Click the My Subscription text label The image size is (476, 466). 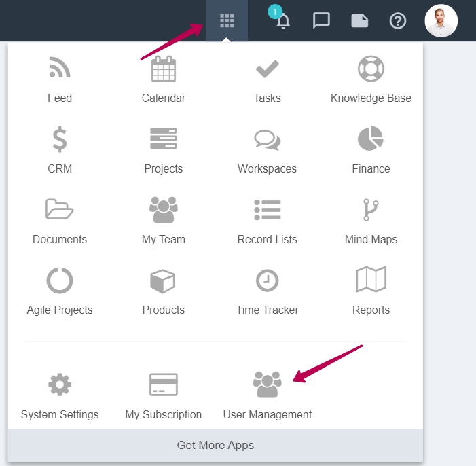(x=164, y=415)
